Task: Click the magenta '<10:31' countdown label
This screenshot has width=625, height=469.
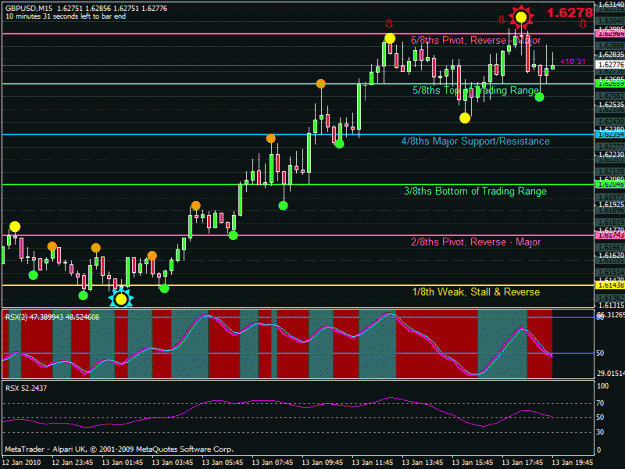Action: click(x=573, y=61)
